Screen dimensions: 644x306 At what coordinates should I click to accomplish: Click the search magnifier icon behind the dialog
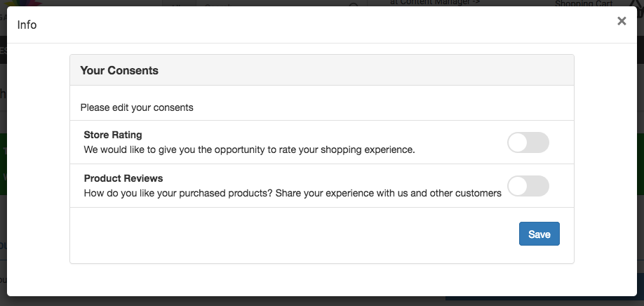point(354,4)
